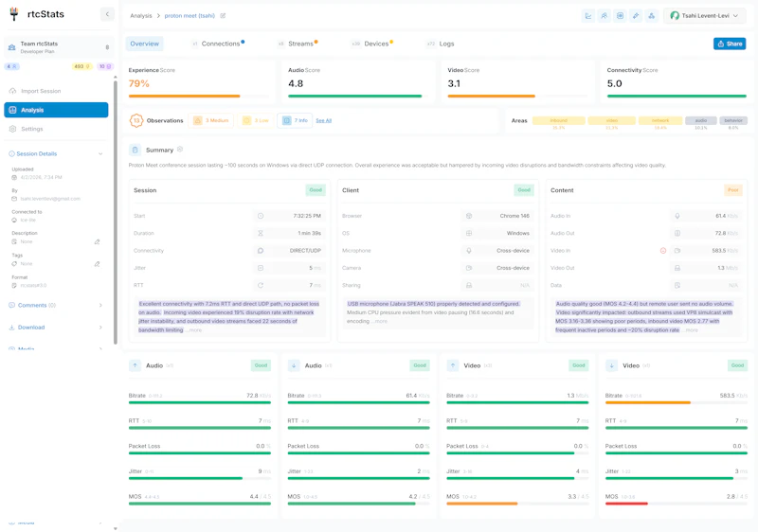Click the outbound Audio arrow-up icon
The height and width of the screenshot is (532, 758).
pos(135,365)
